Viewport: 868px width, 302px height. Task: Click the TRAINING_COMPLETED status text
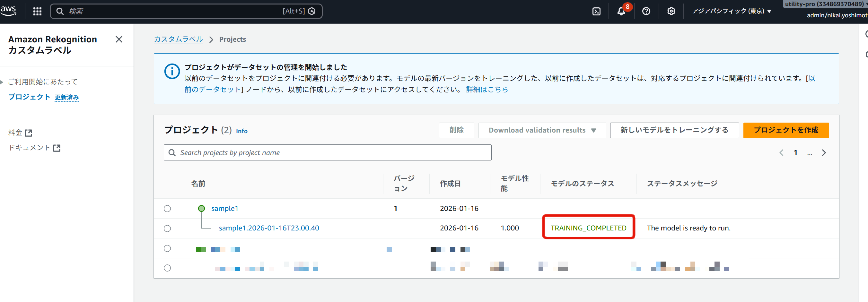point(588,228)
